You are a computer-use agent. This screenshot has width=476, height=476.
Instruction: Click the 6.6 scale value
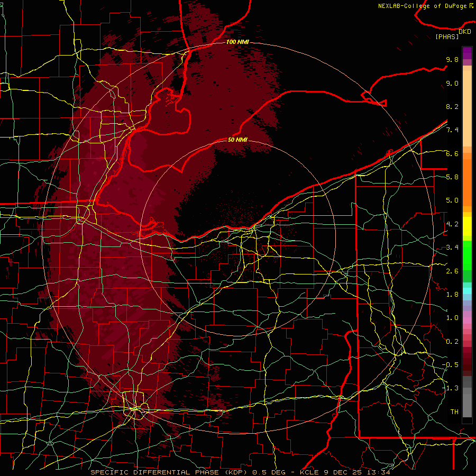coord(452,153)
